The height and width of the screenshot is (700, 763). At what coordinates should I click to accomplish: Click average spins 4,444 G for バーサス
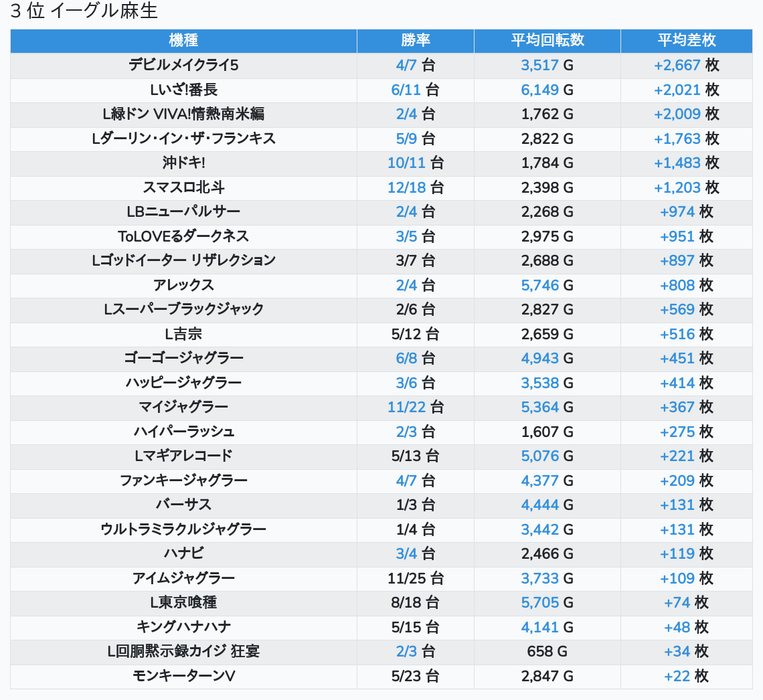(x=547, y=505)
